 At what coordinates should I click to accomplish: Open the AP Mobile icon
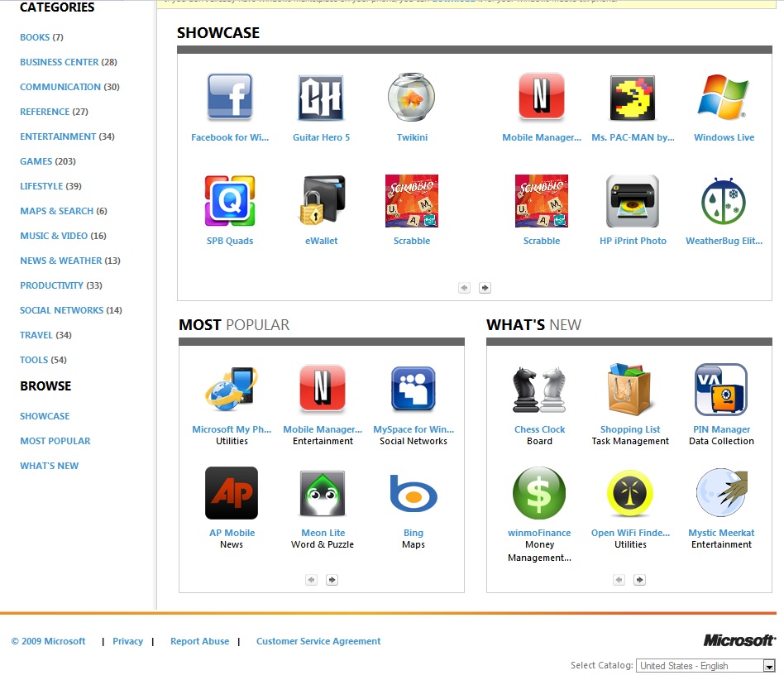click(x=232, y=493)
